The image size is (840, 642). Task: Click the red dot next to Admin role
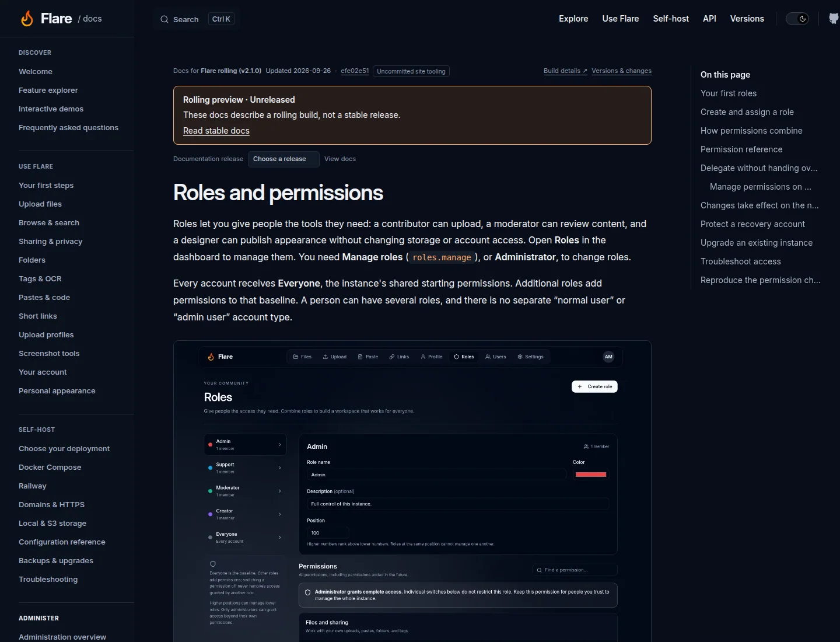coord(210,445)
